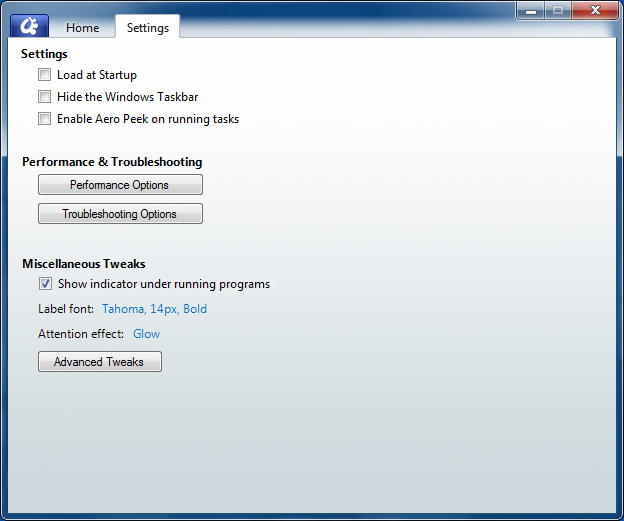624x521 pixels.
Task: Click the Settings section heading
Action: [x=44, y=54]
